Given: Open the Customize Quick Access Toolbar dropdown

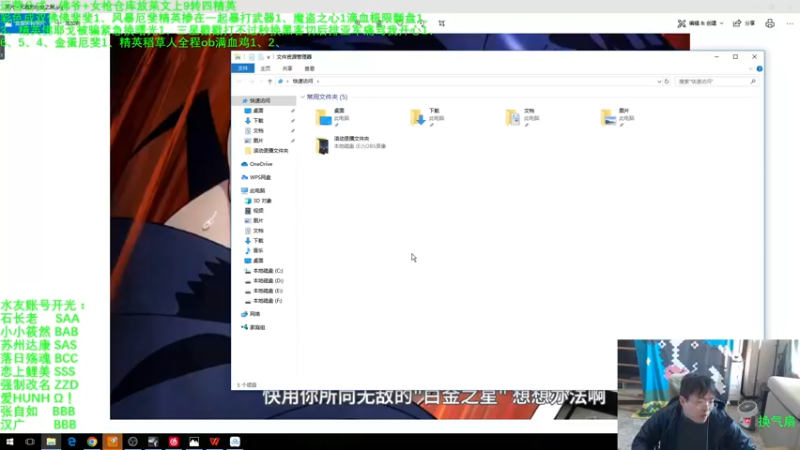Looking at the screenshot, I should (x=268, y=57).
